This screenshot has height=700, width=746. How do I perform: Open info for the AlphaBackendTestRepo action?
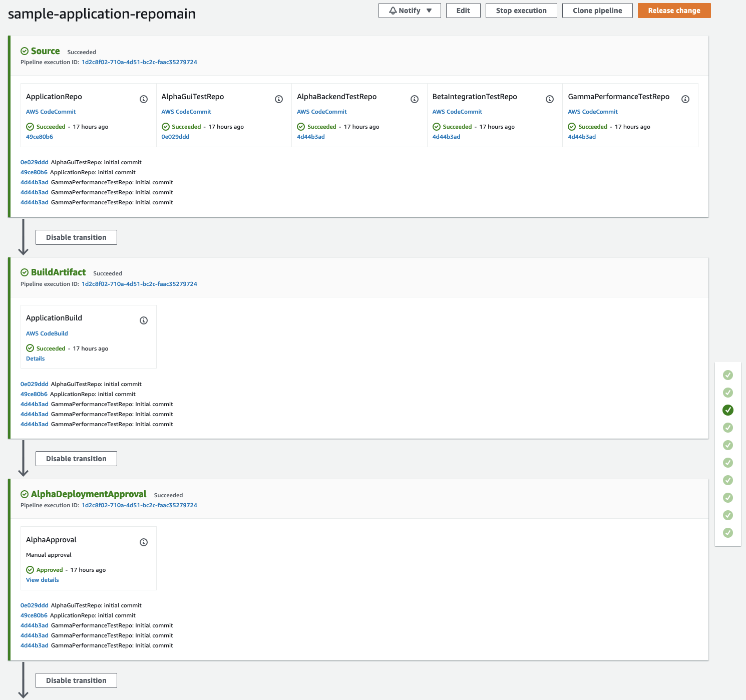414,99
